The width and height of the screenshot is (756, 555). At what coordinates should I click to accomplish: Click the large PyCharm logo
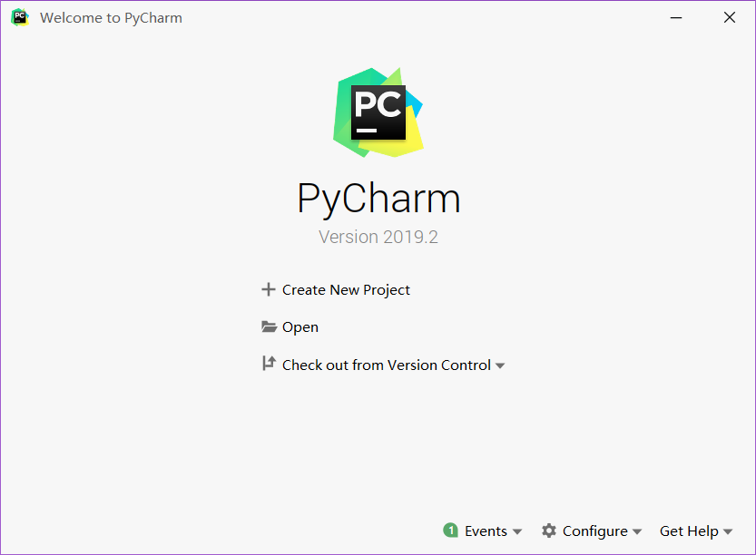coord(378,112)
